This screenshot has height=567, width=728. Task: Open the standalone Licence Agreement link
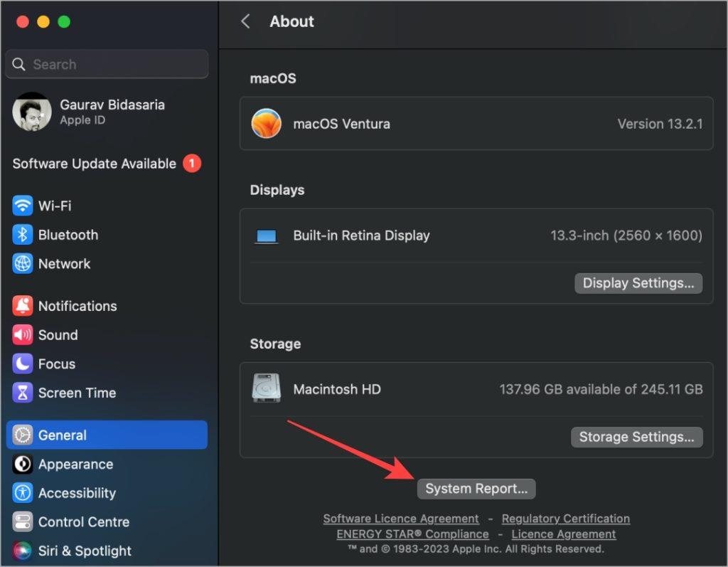coord(564,534)
